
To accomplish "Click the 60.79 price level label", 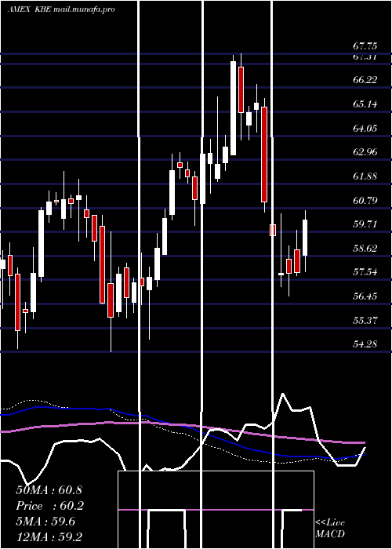I will pos(365,200).
